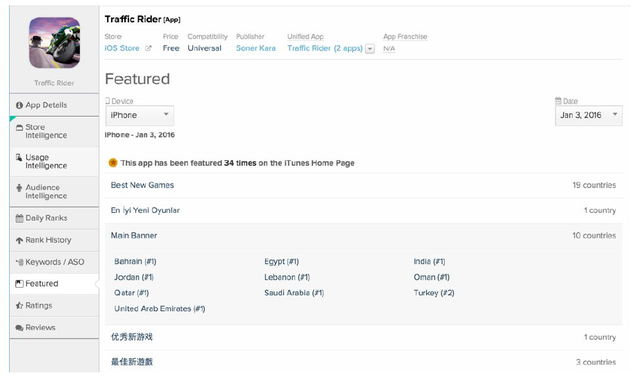640x380 pixels.
Task: Follow the Traffic Rider (2 apps) link
Action: (x=325, y=48)
